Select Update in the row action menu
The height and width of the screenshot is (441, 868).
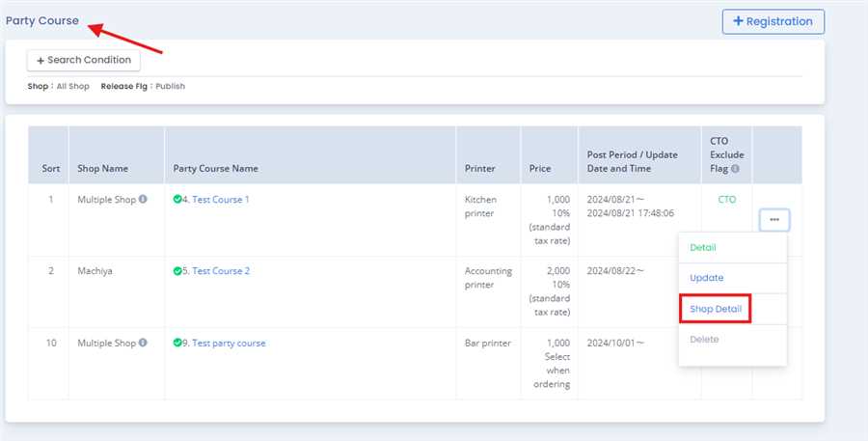point(706,278)
